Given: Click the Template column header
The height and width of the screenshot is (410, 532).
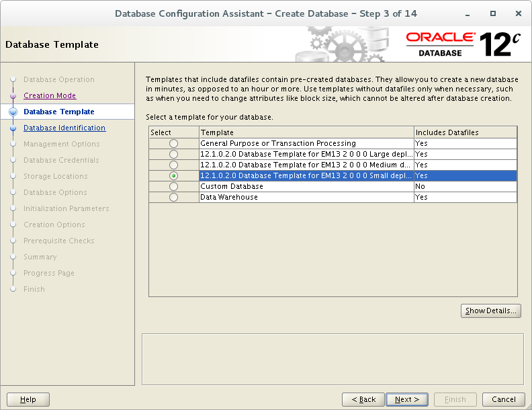Looking at the screenshot, I should click(x=306, y=132).
